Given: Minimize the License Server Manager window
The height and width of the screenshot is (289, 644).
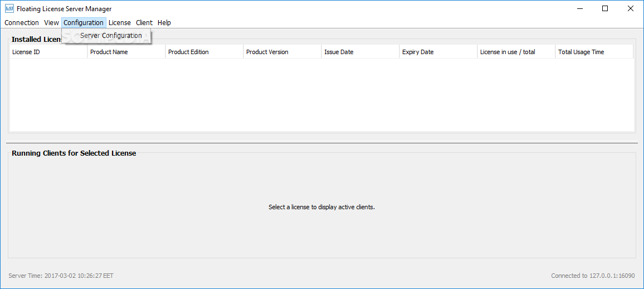Looking at the screenshot, I should pos(579,8).
